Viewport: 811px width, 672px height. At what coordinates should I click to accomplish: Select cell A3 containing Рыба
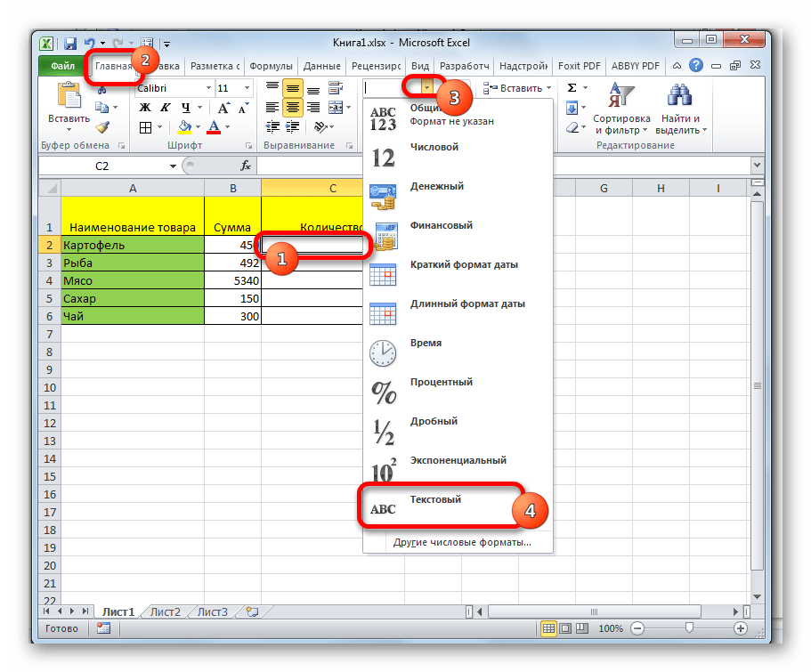point(132,263)
